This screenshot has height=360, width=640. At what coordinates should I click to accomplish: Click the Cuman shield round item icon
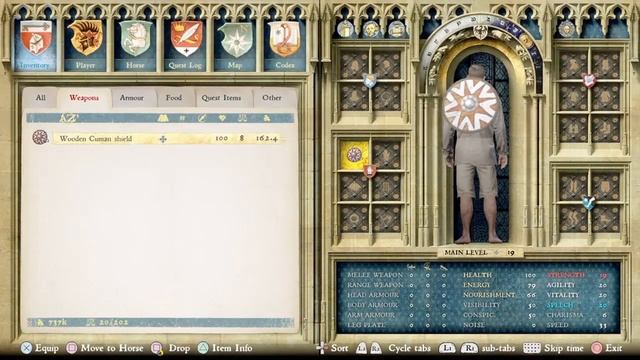click(x=40, y=138)
